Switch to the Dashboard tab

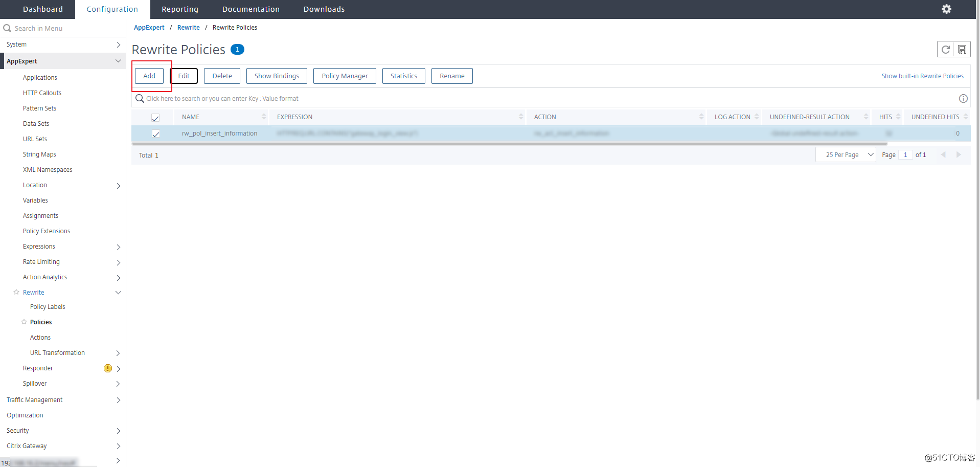coord(43,9)
